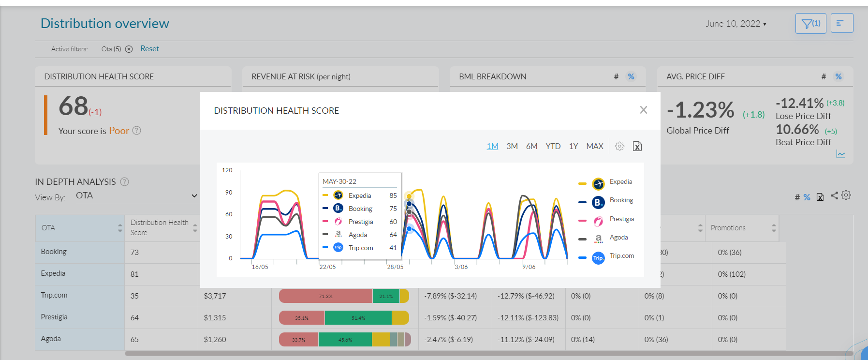Select the 1Y time range
This screenshot has width=868, height=360.
pos(574,146)
